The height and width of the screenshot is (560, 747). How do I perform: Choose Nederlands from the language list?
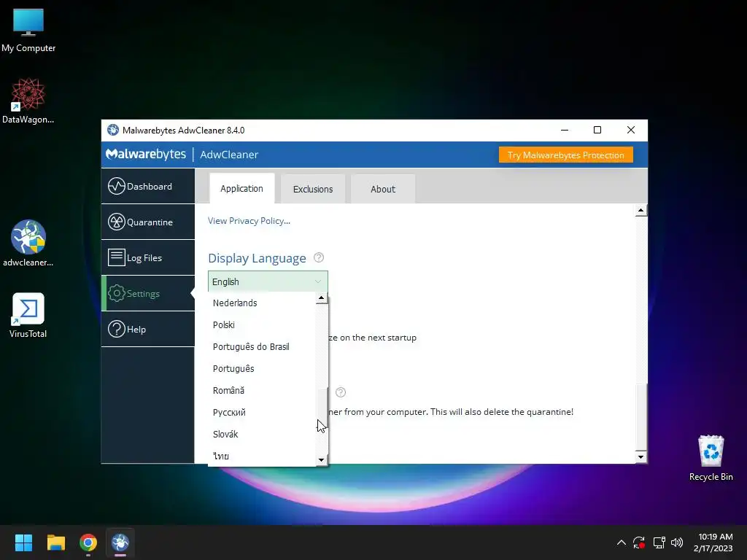tap(262, 303)
